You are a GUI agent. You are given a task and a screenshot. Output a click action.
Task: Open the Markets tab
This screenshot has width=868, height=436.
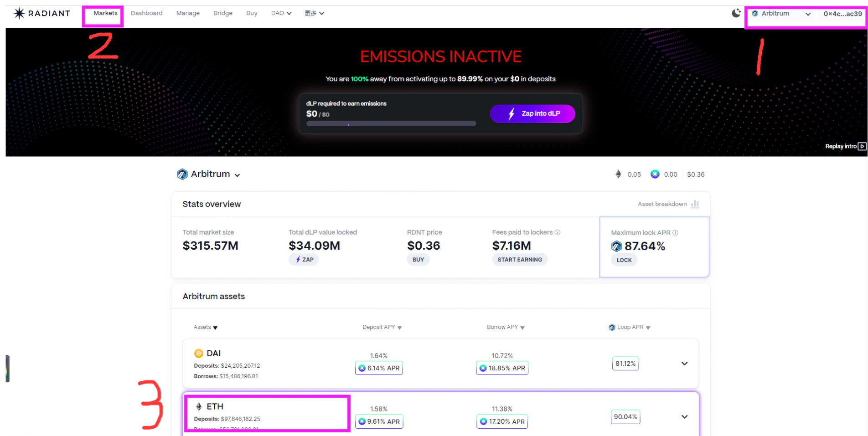105,13
